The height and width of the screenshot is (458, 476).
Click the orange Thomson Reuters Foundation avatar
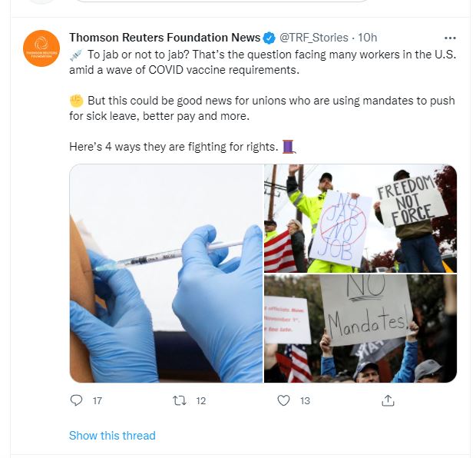(41, 48)
